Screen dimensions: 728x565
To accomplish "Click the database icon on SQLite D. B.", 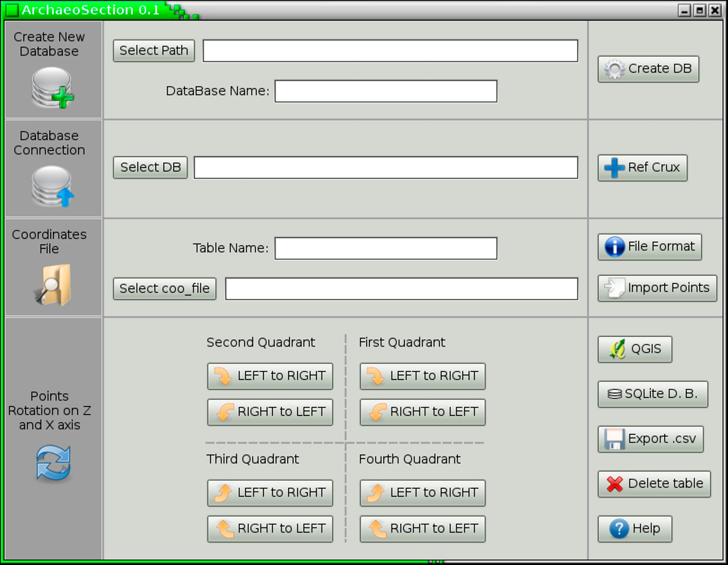I will 614,394.
